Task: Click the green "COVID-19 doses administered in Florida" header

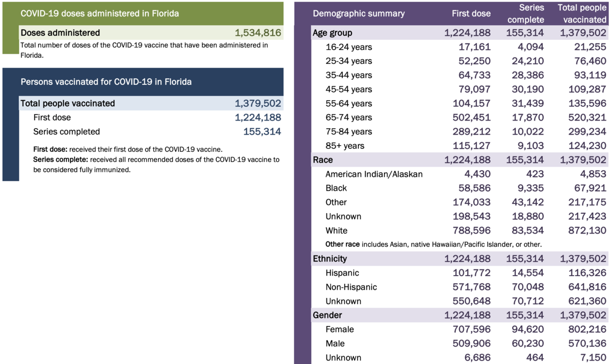Action: pos(100,13)
